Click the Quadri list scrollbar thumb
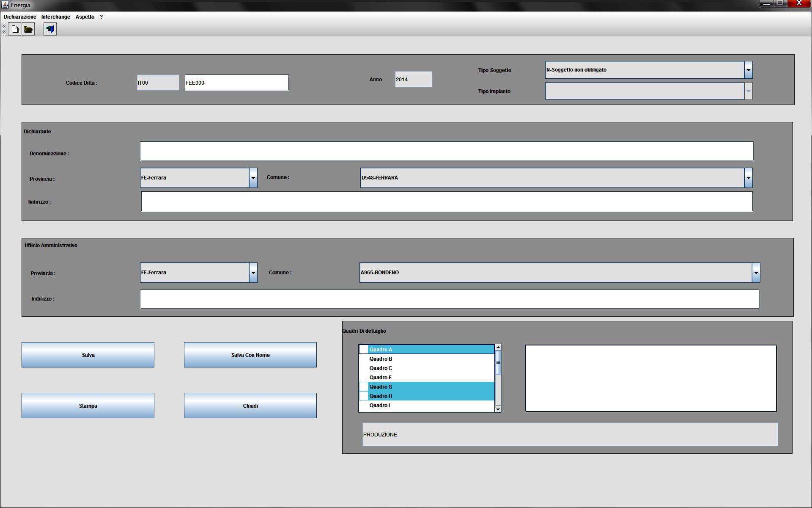 pyautogui.click(x=498, y=363)
